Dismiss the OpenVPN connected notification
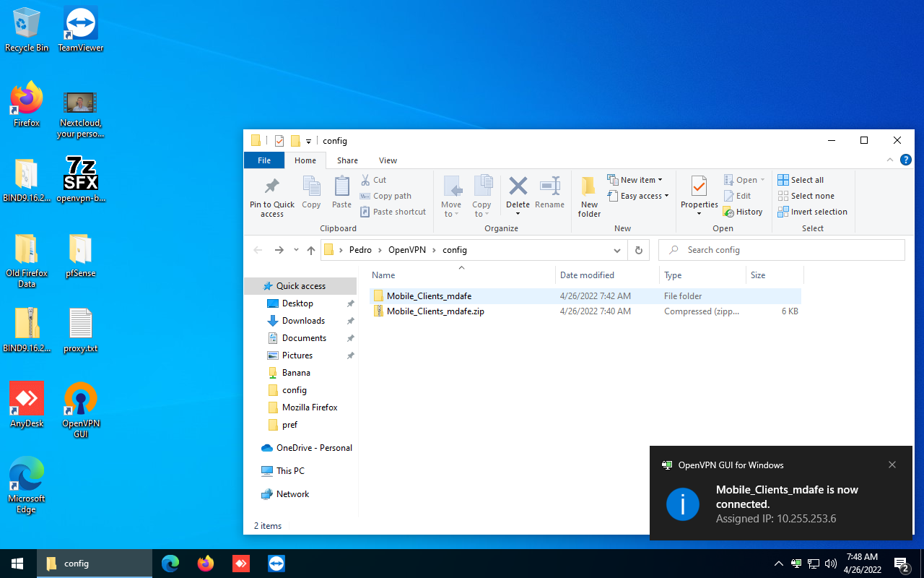 [892, 465]
